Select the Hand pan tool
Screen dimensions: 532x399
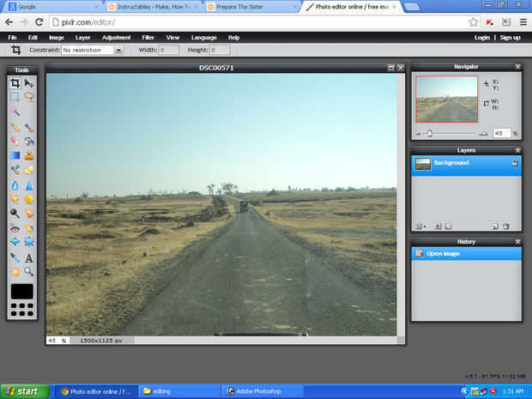click(15, 271)
